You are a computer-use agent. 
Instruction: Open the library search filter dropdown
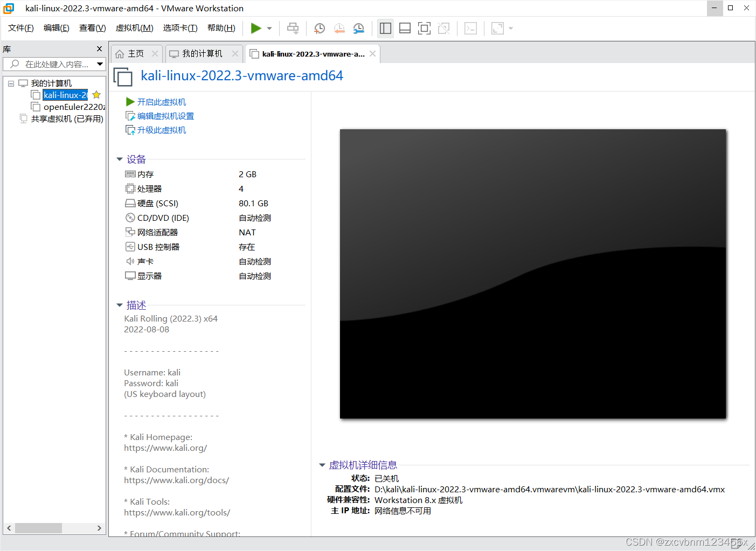tap(100, 64)
